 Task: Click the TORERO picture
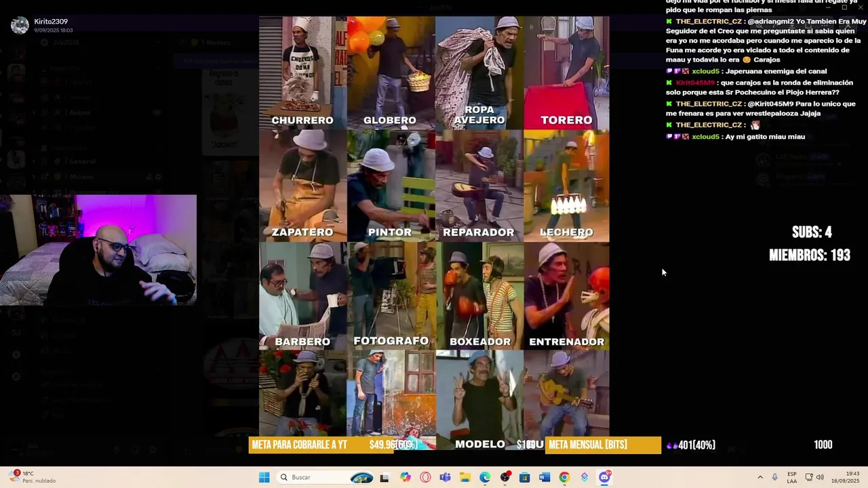click(x=566, y=73)
